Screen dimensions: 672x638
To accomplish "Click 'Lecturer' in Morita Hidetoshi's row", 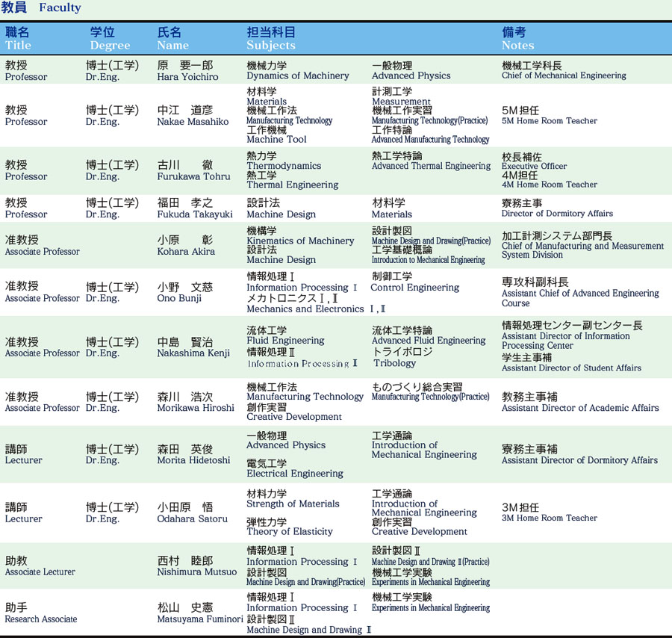I will pos(24,460).
